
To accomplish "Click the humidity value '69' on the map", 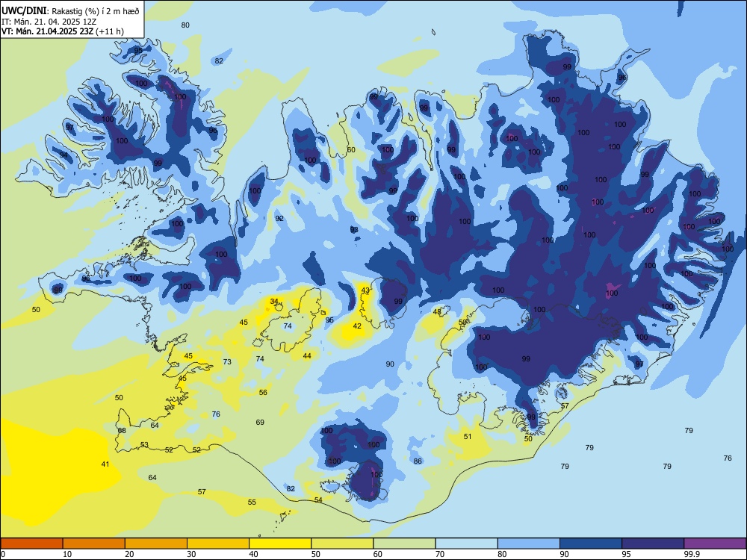I will click(260, 422).
